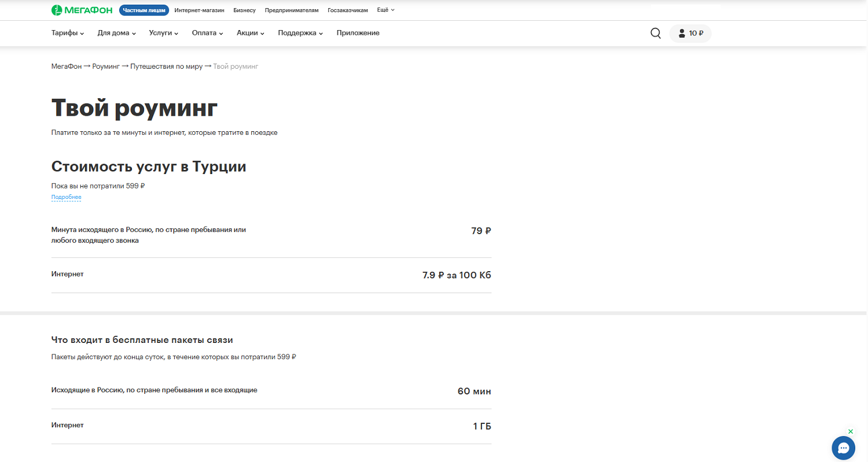Open the Интернет-магазин link
868x462 pixels.
(200, 10)
